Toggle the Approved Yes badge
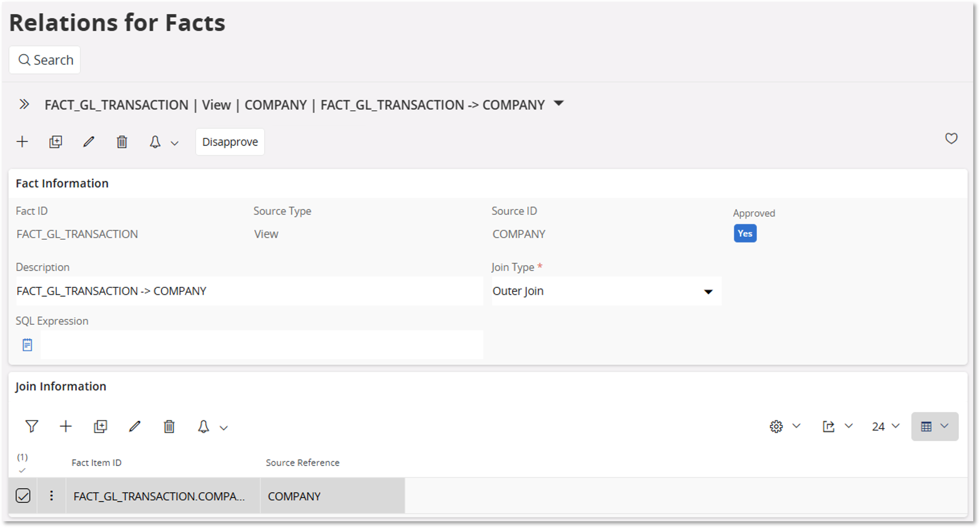This screenshot has height=528, width=980. (x=745, y=233)
